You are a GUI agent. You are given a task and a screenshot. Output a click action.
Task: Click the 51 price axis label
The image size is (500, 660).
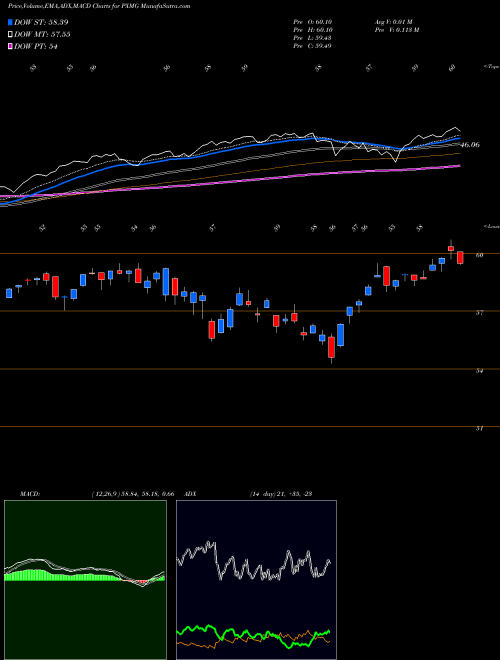click(479, 428)
